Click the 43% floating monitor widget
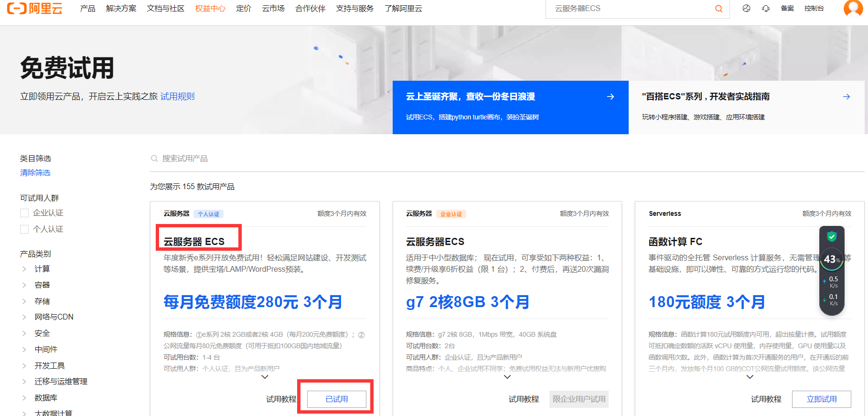This screenshot has width=868, height=416. coord(832,259)
